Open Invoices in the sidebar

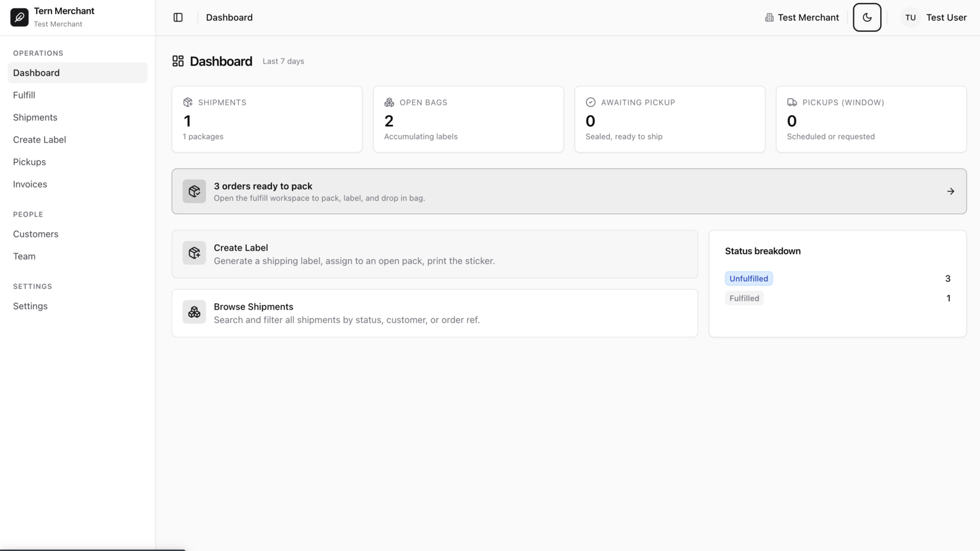(78, 184)
